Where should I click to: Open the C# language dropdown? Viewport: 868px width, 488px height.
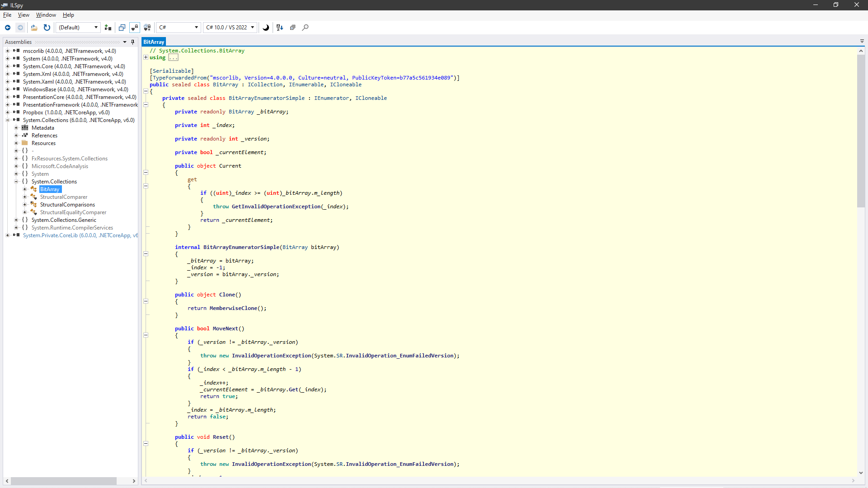coord(179,28)
